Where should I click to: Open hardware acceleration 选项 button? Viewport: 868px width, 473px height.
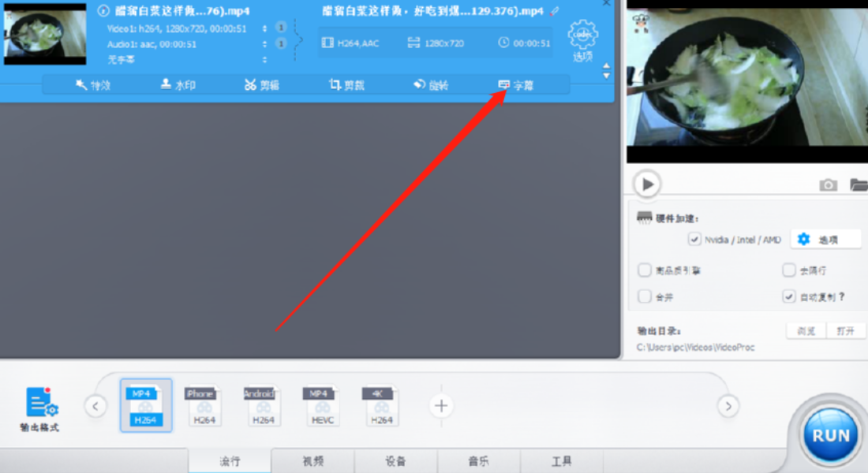pos(826,240)
